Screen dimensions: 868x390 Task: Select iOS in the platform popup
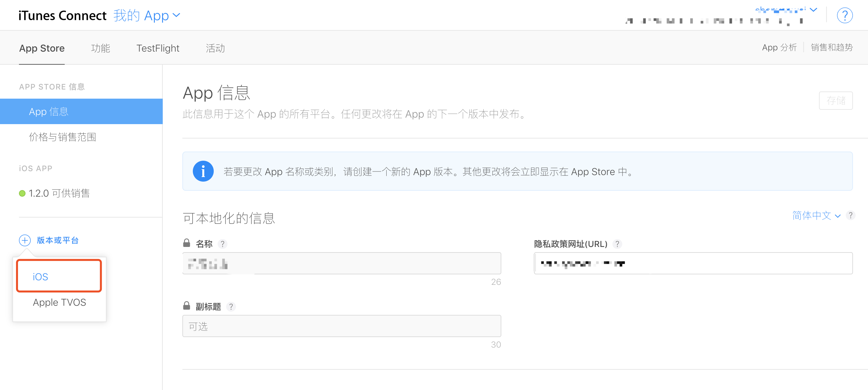(x=41, y=277)
